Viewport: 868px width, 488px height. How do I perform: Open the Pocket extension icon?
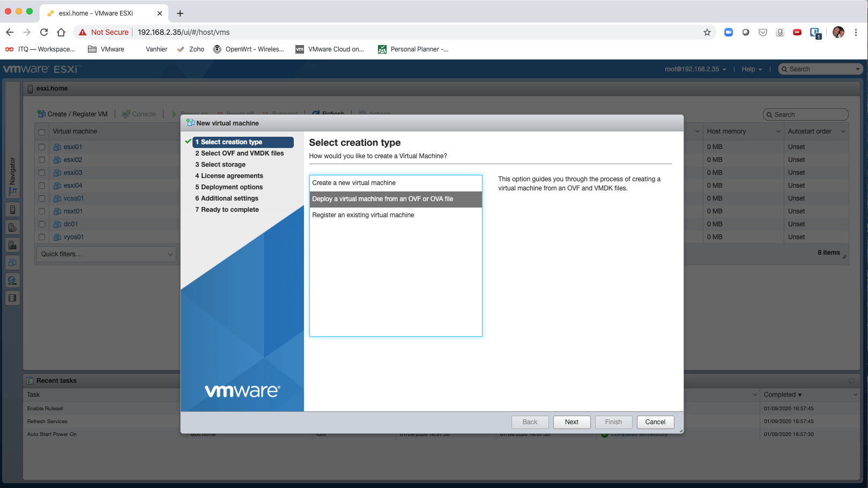763,32
